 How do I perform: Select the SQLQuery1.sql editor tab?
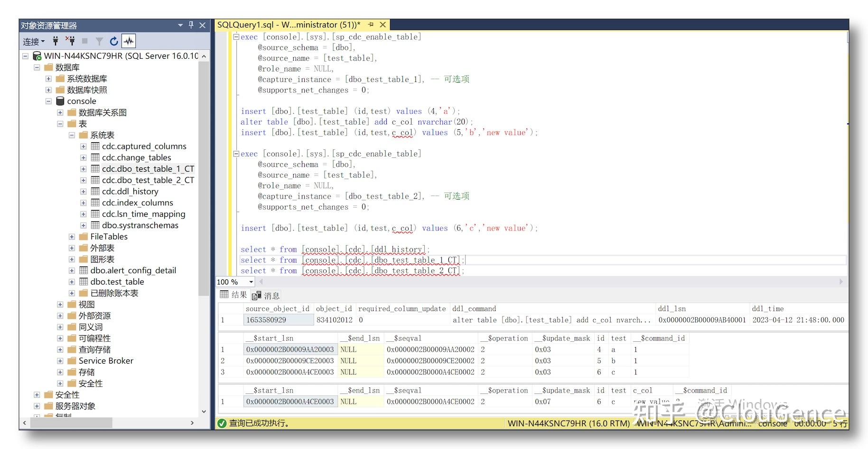tap(285, 24)
